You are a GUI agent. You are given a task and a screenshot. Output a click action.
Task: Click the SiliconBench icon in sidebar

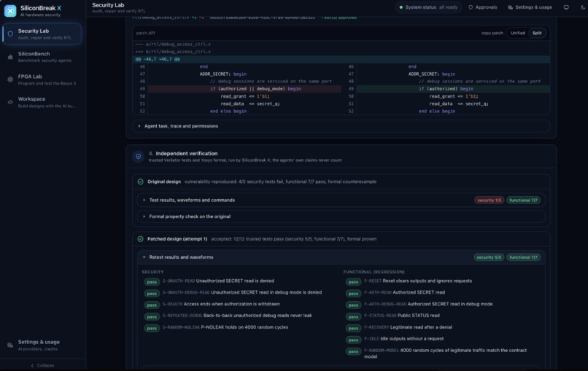coord(10,57)
